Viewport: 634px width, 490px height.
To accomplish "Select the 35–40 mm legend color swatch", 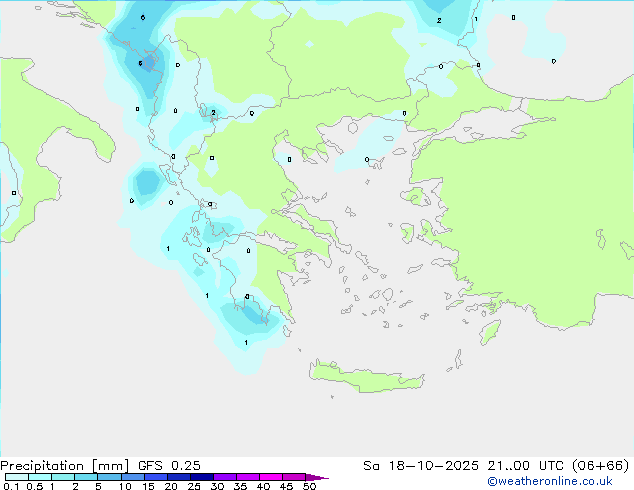I will pyautogui.click(x=248, y=477).
